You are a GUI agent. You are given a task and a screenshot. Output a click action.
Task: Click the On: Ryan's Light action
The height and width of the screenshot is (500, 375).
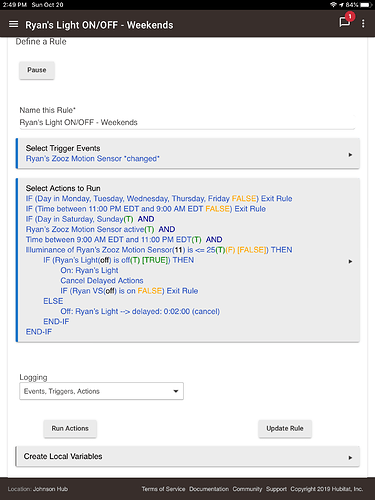point(89,270)
